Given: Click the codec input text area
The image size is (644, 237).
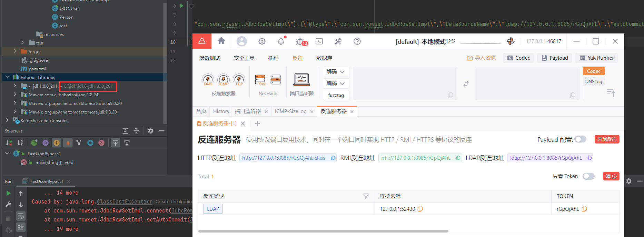Looking at the screenshot, I should point(405,83).
